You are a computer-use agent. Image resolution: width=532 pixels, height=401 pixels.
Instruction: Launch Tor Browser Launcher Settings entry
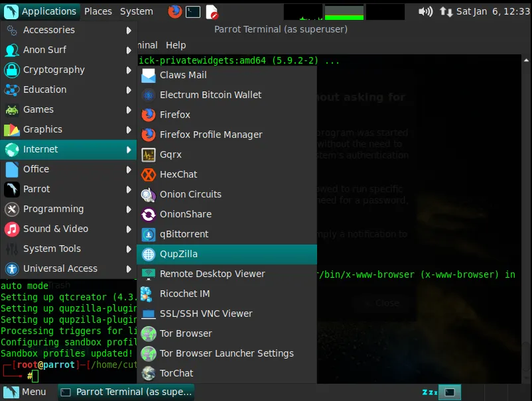[227, 353]
